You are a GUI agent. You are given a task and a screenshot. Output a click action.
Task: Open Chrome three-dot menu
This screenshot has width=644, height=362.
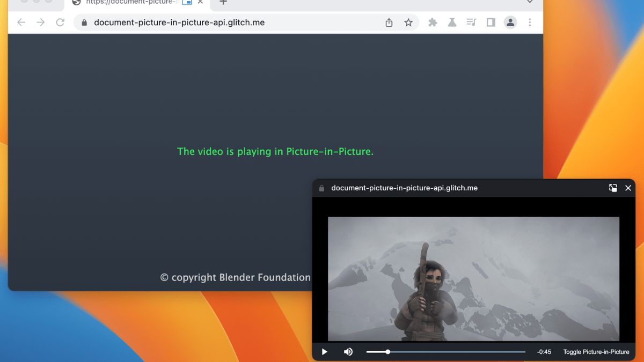(x=530, y=23)
